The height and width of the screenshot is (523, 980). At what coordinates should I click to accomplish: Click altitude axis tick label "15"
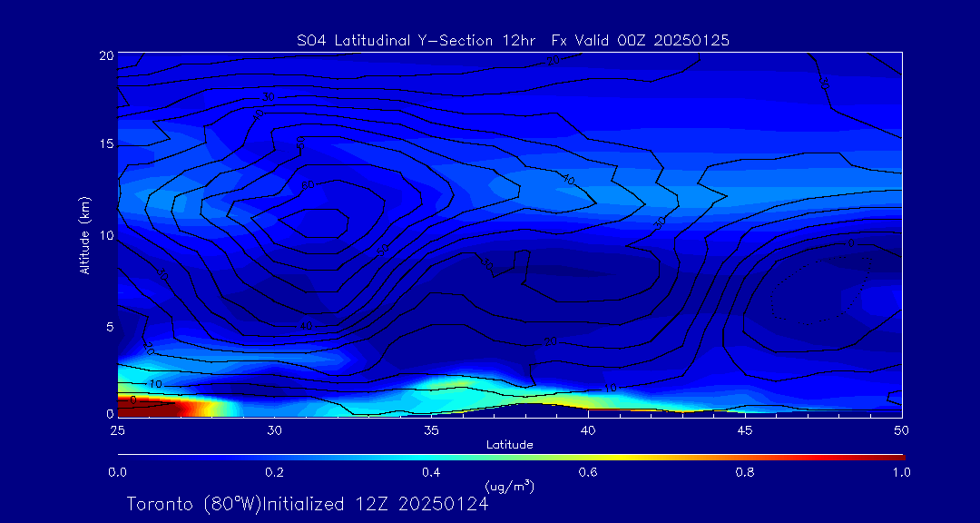click(x=105, y=144)
